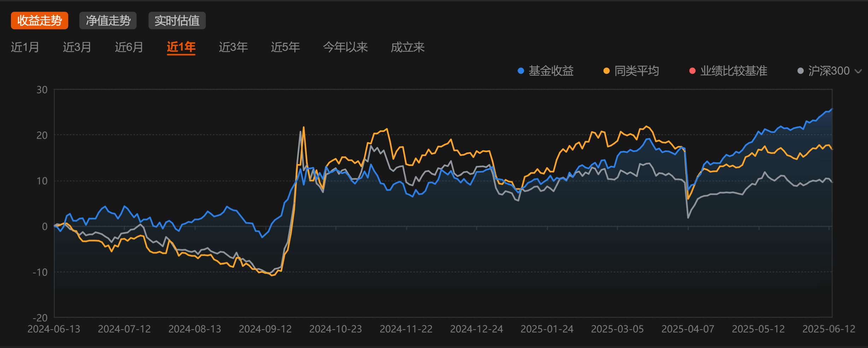868x348 pixels.
Task: Click the x-axis date 2025-03-05
Action: coord(617,329)
